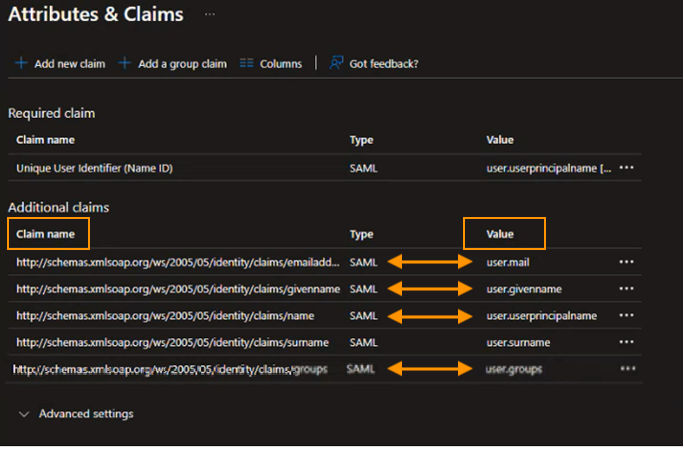Image resolution: width=684 pixels, height=452 pixels.
Task: Click the plus icon for Add a group claim
Action: (125, 63)
